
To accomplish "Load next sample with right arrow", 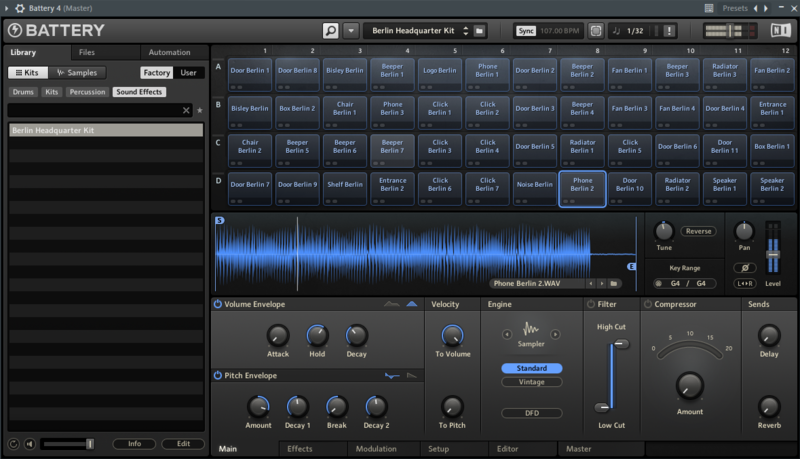I will pos(602,283).
